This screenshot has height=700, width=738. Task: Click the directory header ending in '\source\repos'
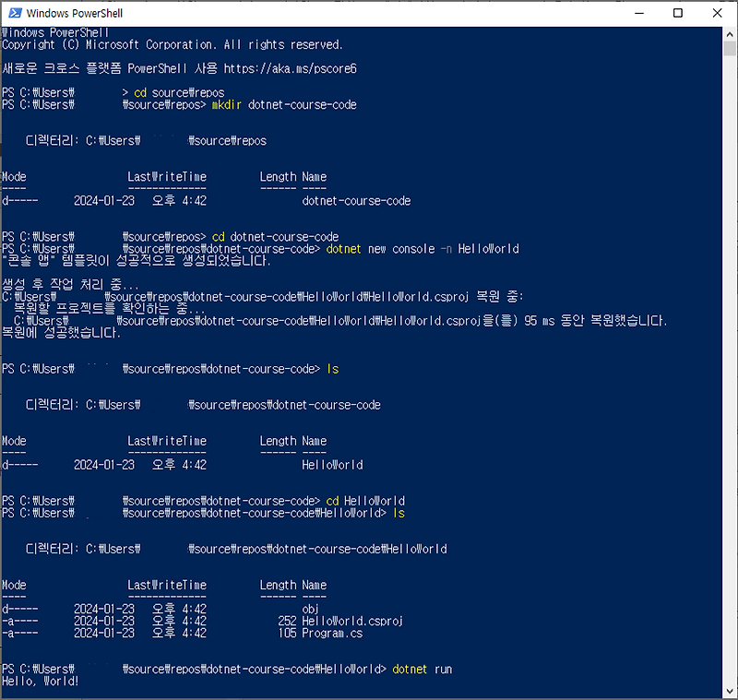[x=146, y=141]
